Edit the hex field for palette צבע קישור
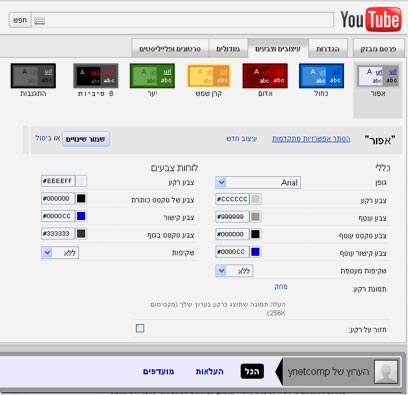Image resolution: width=408 pixels, height=395 pixels. pyautogui.click(x=58, y=216)
